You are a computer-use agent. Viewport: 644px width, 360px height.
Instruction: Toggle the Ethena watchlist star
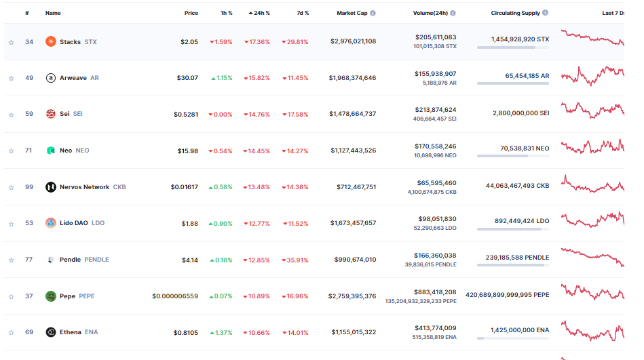coord(12,332)
